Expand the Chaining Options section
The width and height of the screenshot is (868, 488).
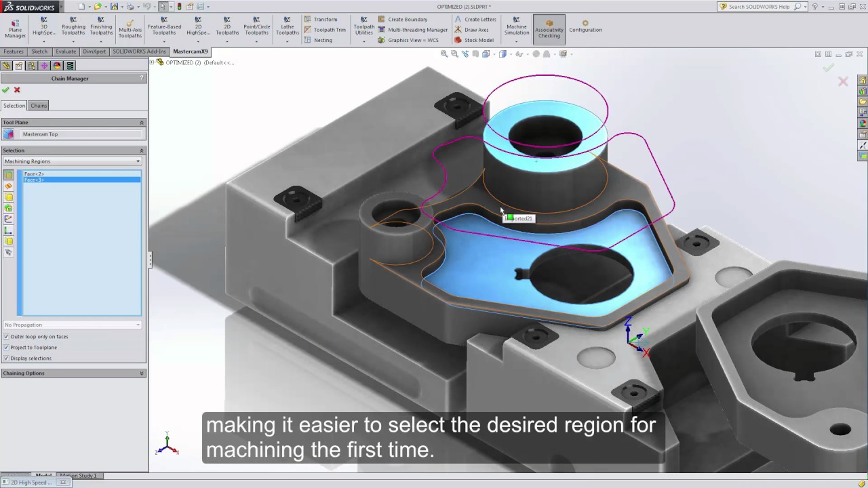[142, 373]
